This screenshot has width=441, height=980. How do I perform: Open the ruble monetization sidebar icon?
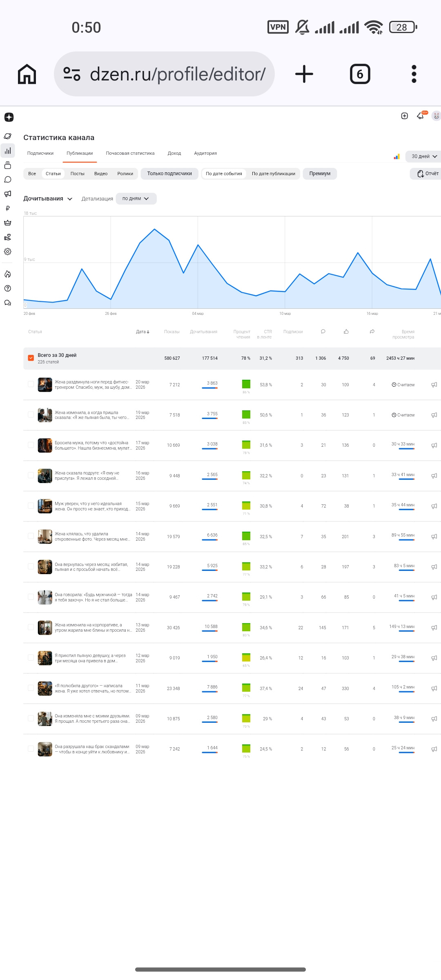tap(8, 208)
